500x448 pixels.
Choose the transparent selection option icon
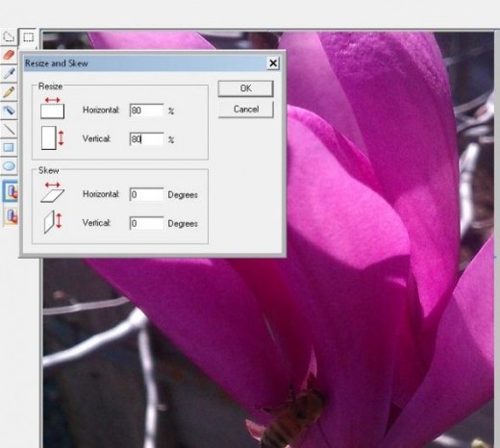[x=11, y=215]
